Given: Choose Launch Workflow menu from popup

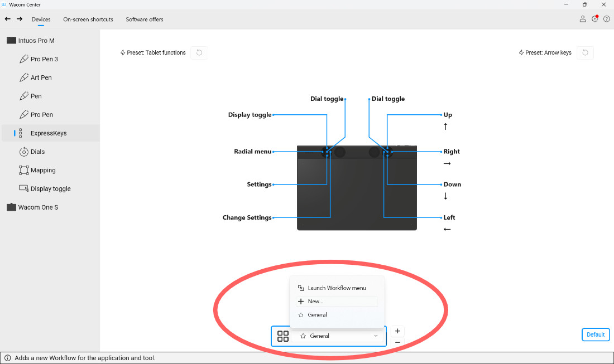Looking at the screenshot, I should [337, 288].
